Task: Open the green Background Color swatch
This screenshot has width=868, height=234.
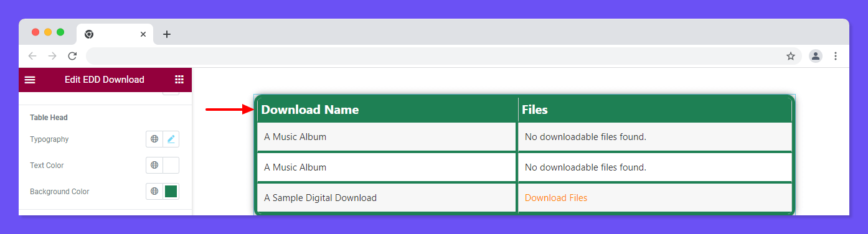Action: click(x=171, y=192)
